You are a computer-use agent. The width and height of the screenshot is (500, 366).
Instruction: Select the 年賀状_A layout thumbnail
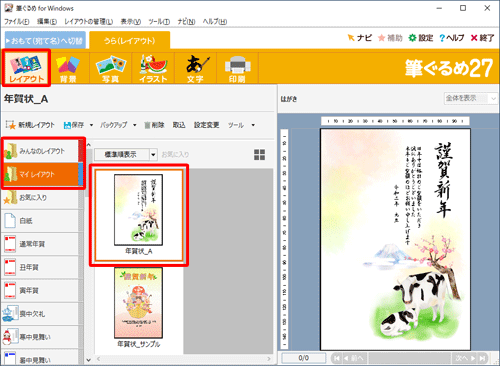pos(139,215)
